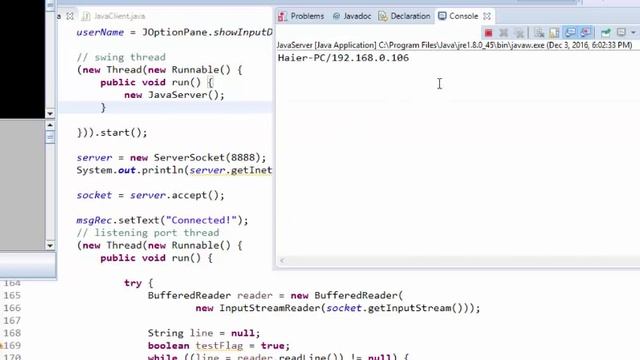Select the Console tab
This screenshot has width=640, height=360.
point(463,16)
